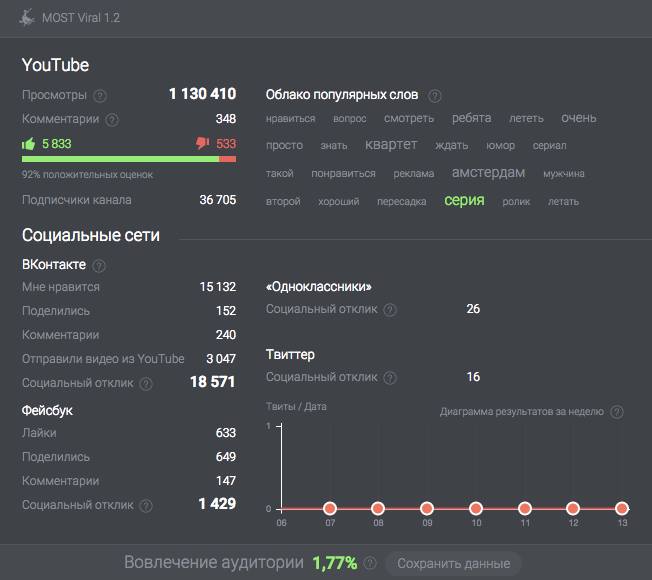Click the word ролик in word cloud
This screenshot has height=580, width=652.
pos(516,202)
